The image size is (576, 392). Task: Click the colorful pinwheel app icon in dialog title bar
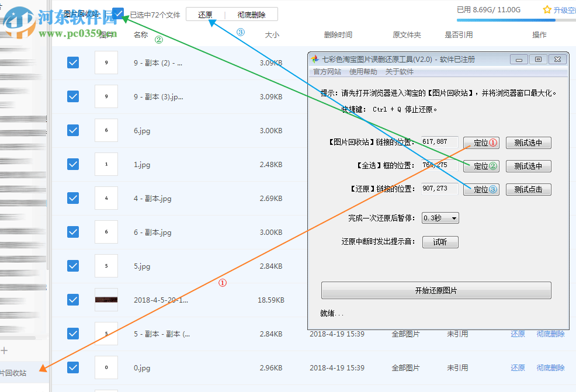(314, 58)
